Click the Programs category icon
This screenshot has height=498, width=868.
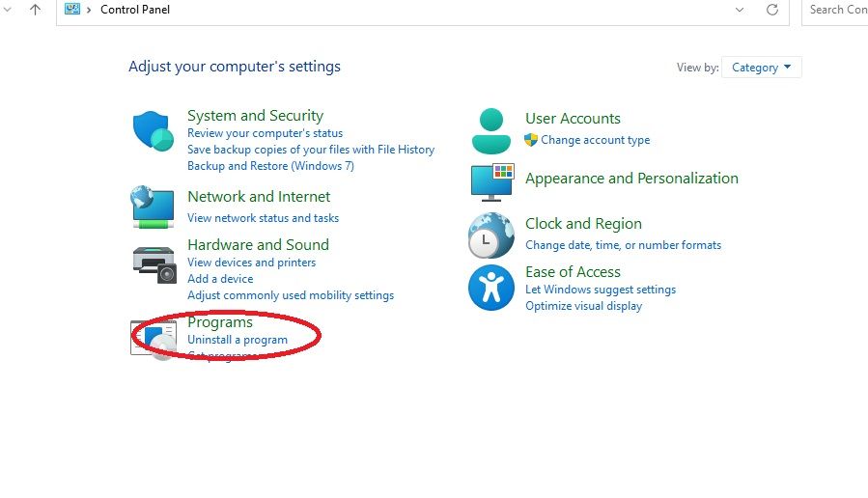click(154, 339)
